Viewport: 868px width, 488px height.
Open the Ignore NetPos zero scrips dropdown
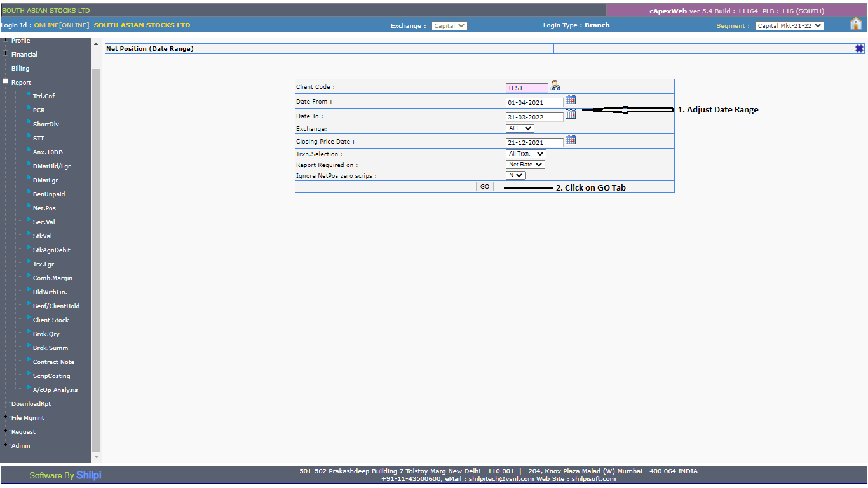tap(515, 175)
